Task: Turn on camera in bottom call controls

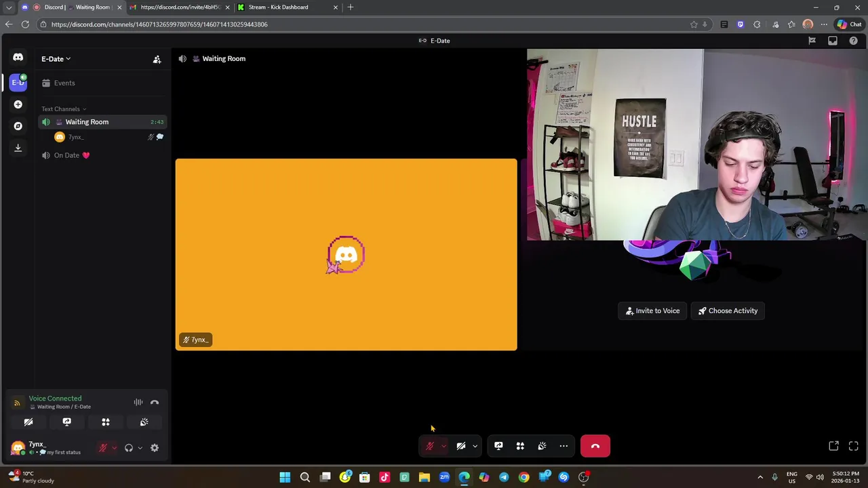Action: click(461, 446)
